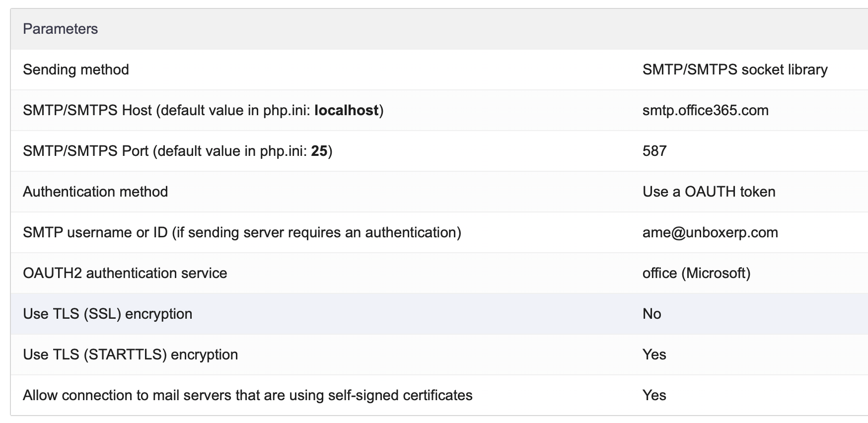Click the Sending method row label

[x=76, y=70]
